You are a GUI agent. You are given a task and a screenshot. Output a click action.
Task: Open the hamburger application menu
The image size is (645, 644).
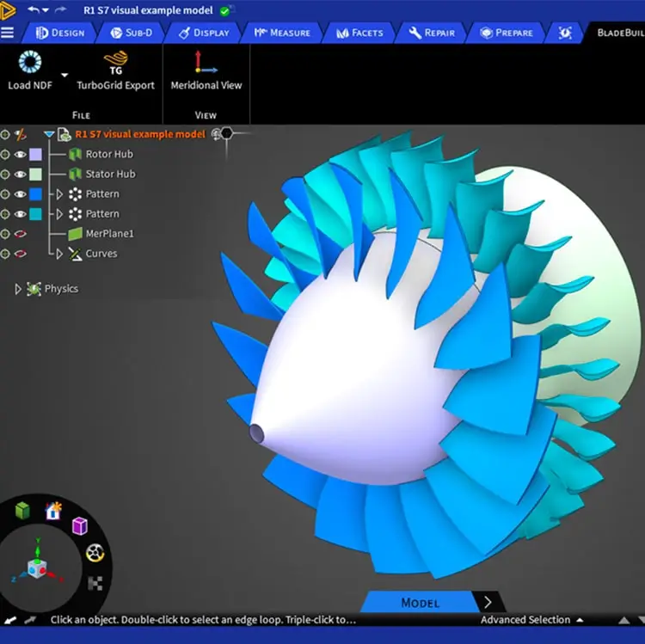(8, 33)
